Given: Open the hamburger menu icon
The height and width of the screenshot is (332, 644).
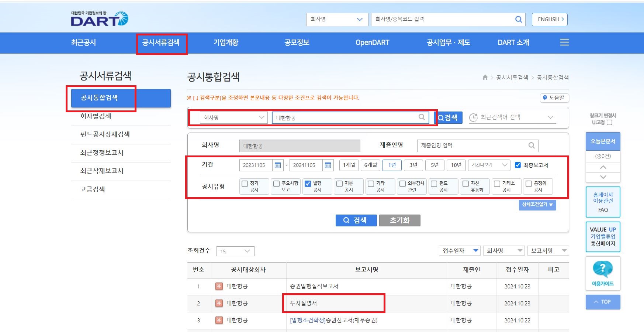Looking at the screenshot, I should point(564,42).
